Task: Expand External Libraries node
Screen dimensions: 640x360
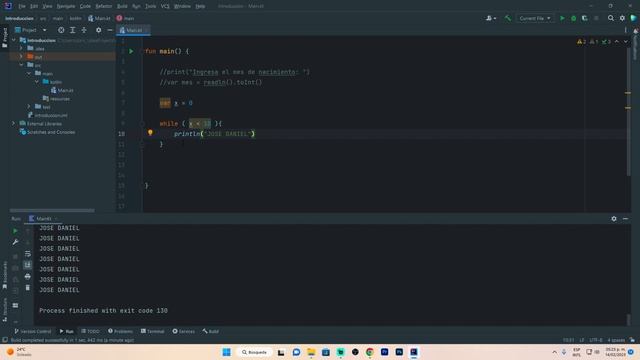Action: [13, 124]
